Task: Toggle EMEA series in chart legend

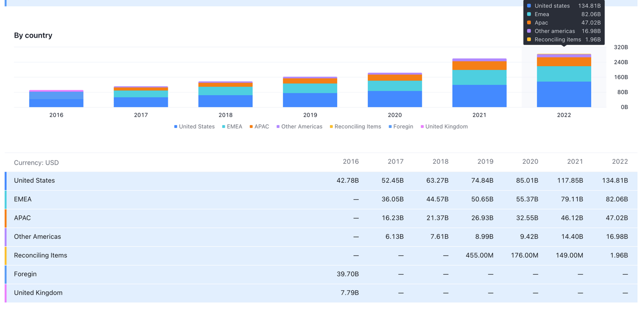Action: click(234, 126)
